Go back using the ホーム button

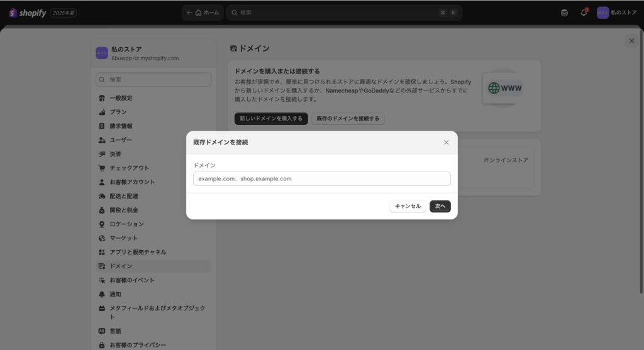coord(203,13)
